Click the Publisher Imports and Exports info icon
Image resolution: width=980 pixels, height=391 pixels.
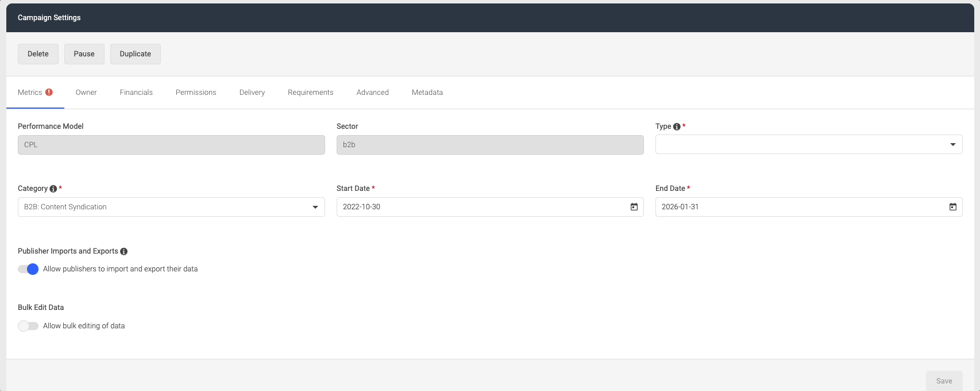pos(124,251)
